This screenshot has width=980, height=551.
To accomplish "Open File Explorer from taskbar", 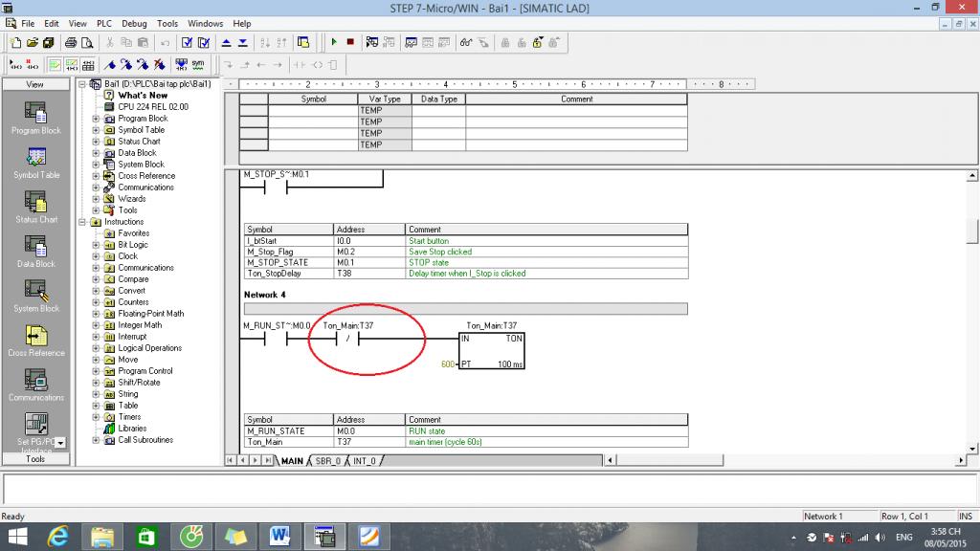I will [x=101, y=536].
